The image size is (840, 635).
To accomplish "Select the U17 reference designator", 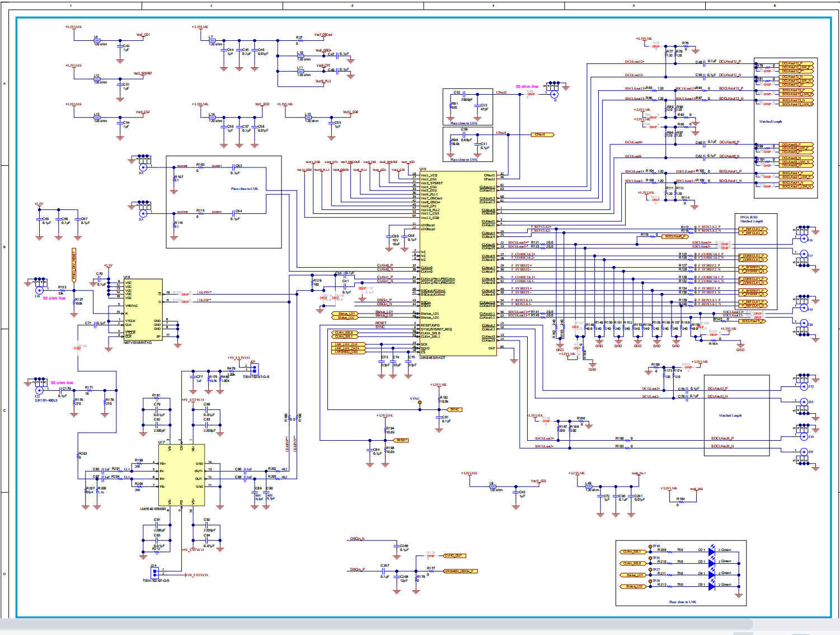I will [x=162, y=442].
